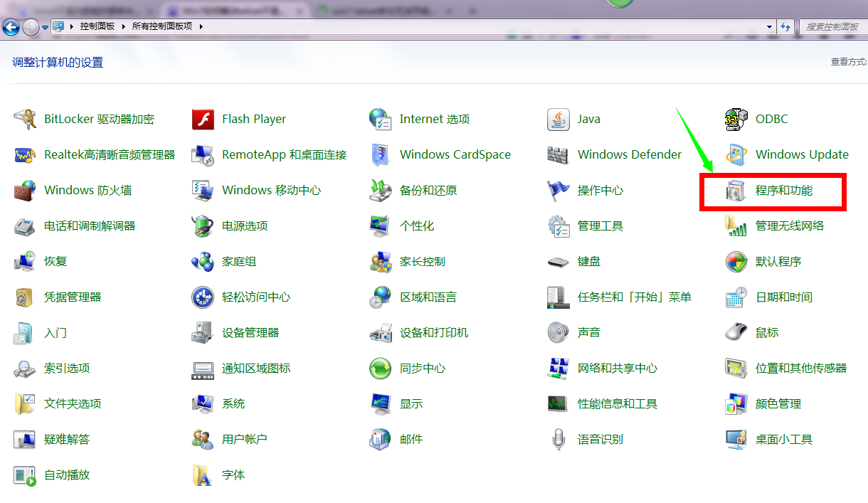
Task: Open the 默认程序 icon
Action: pyautogui.click(x=736, y=261)
